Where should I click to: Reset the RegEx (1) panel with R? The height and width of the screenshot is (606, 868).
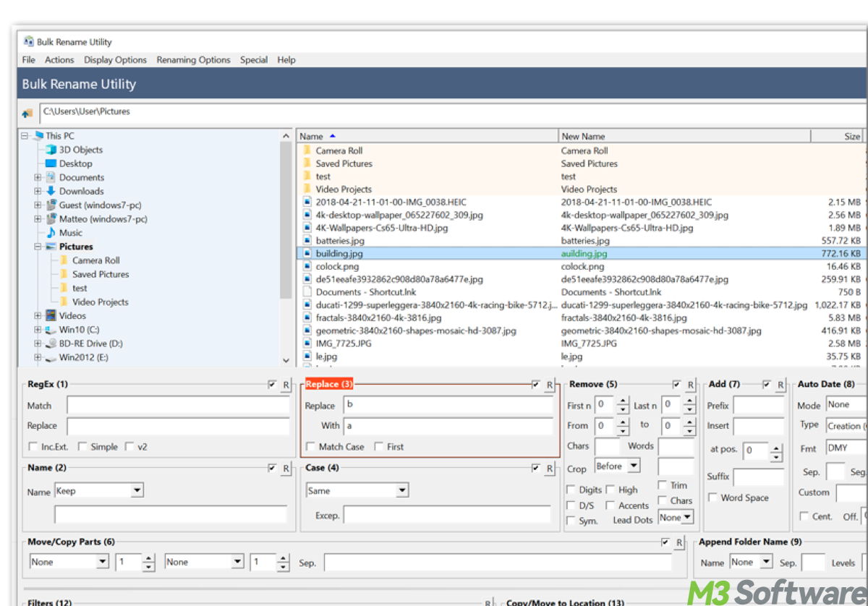[286, 385]
